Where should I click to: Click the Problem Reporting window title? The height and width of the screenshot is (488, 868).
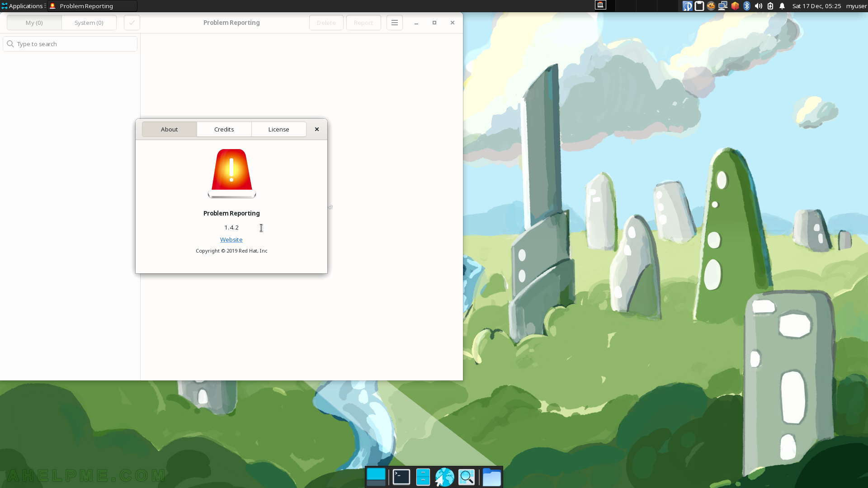(231, 23)
